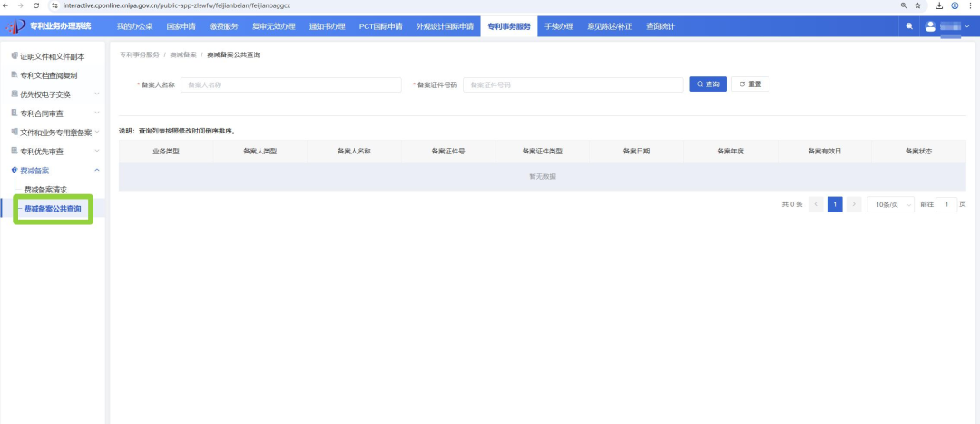
Task: Click the 备案日期 column header
Action: [x=636, y=152]
